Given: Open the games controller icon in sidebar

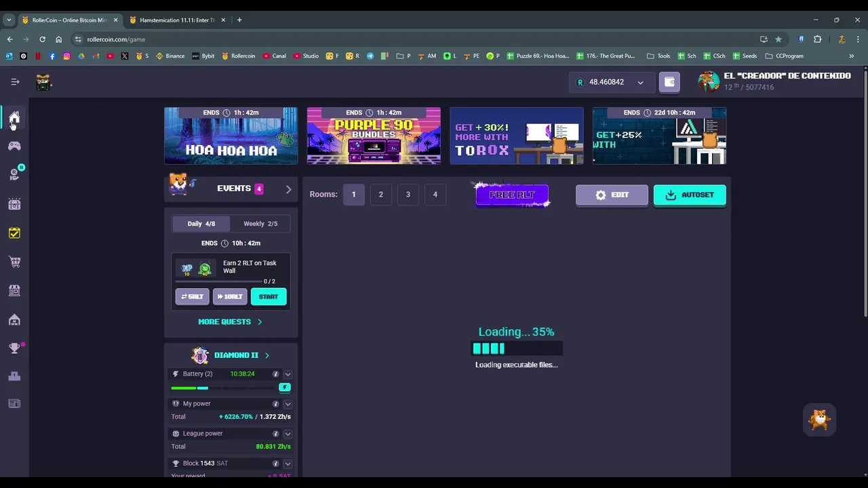Looking at the screenshot, I should (x=14, y=146).
